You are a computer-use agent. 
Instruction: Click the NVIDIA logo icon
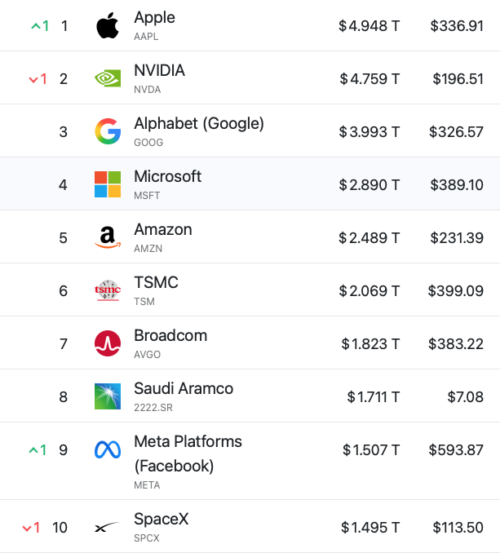108,78
